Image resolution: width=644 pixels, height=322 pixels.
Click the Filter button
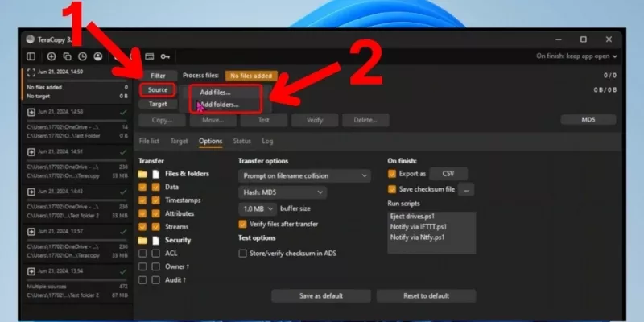pos(158,76)
